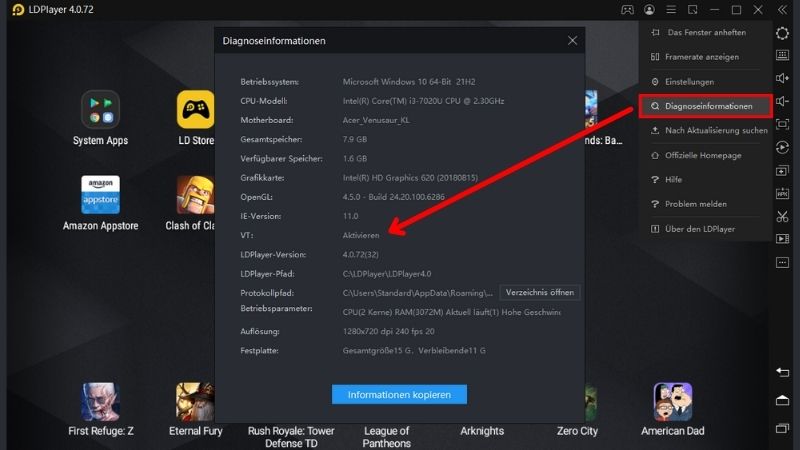Open the hamburger menu icon
Viewport: 800px width, 450px height.
(671, 10)
